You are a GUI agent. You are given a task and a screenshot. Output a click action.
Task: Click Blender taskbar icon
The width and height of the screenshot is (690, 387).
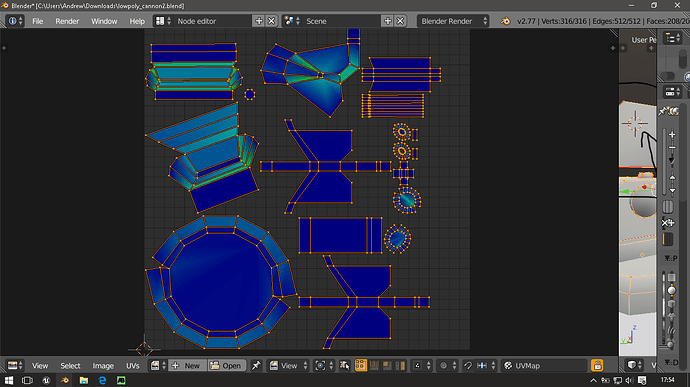tap(65, 380)
